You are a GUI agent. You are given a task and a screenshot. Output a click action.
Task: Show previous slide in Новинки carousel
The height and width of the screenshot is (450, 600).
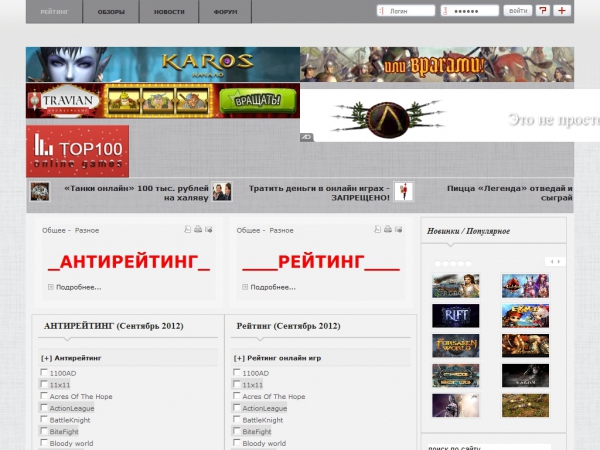pos(551,262)
